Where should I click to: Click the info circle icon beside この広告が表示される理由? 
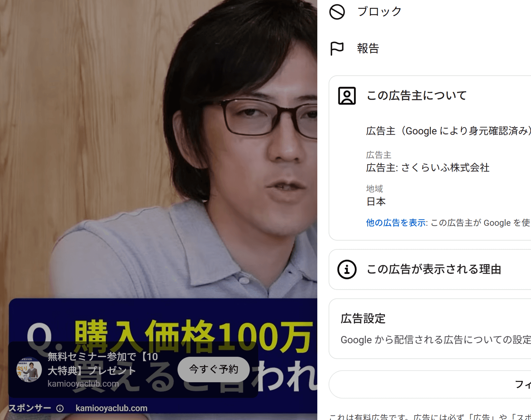tap(347, 270)
